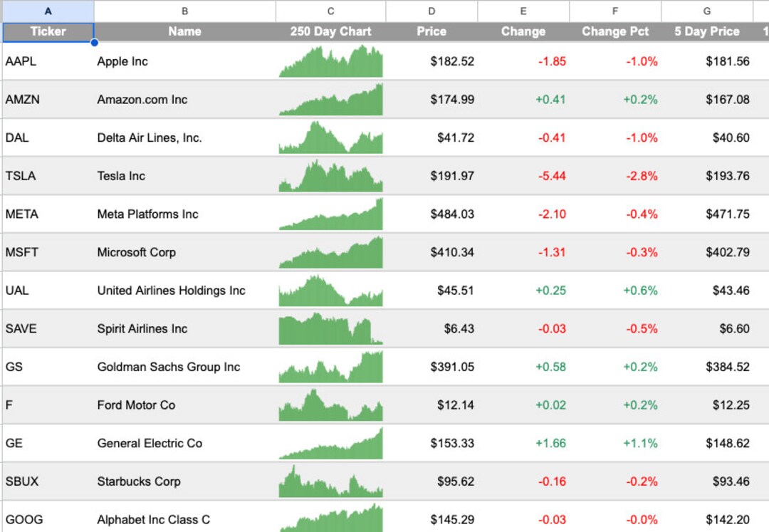This screenshot has height=532, width=769.
Task: Click the 5 Day Price header cell
Action: pos(706,31)
